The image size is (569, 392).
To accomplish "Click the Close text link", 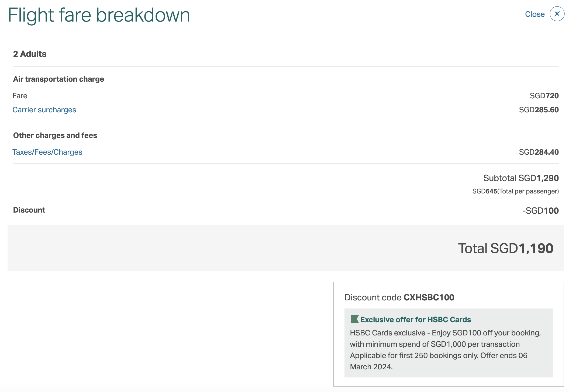I will click(x=534, y=14).
